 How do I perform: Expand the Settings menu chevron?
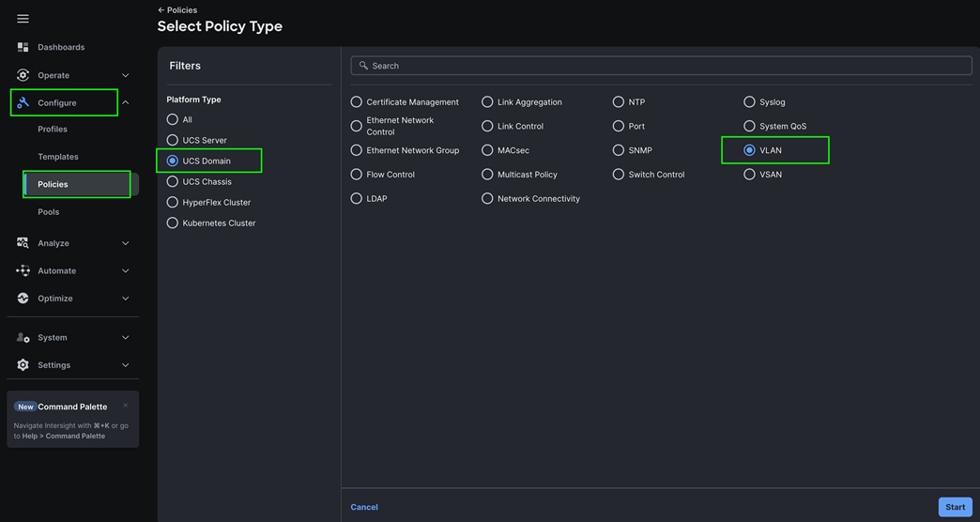(x=126, y=365)
